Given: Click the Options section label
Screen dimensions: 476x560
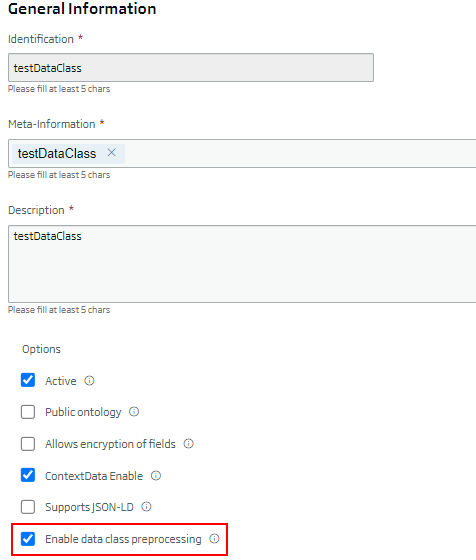Looking at the screenshot, I should pos(41,349).
